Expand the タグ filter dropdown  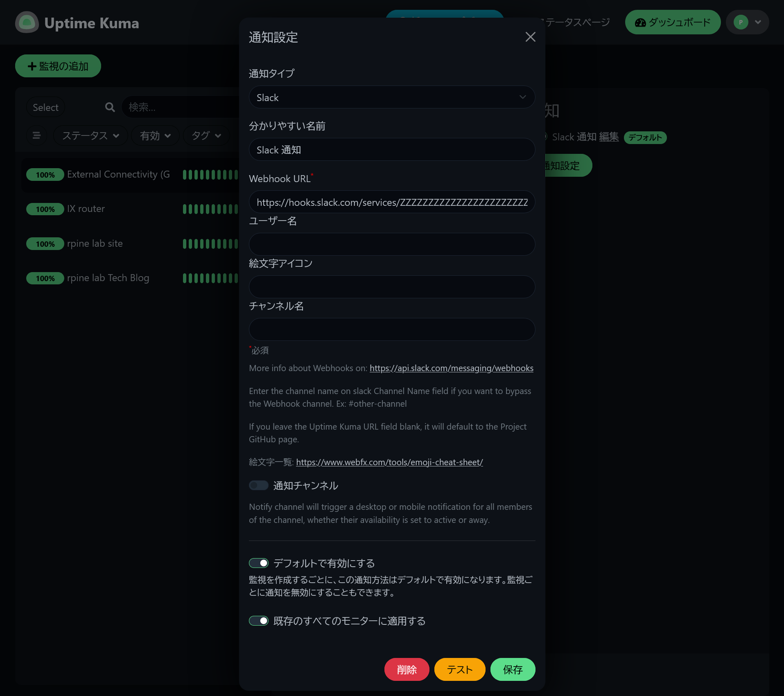coord(206,135)
